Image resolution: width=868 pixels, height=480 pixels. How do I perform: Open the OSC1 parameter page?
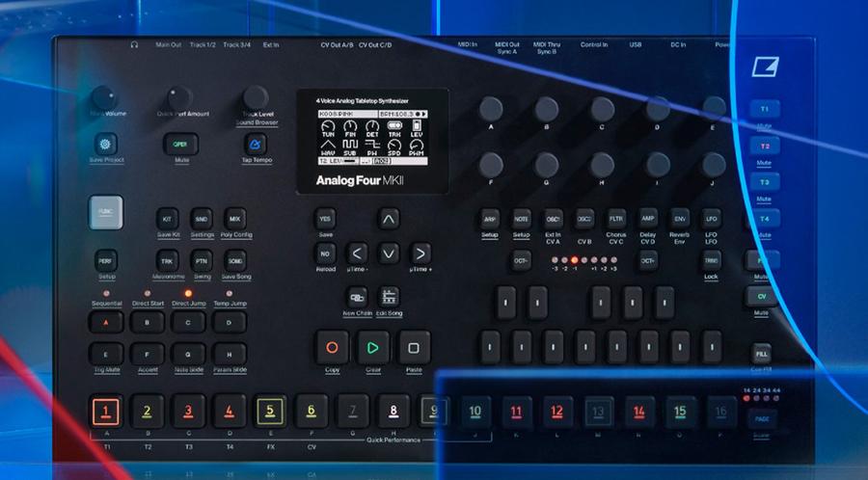point(554,219)
